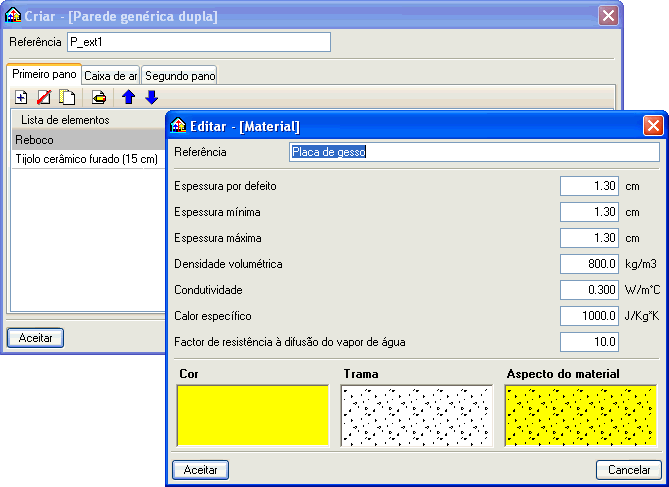Add new element in Primeiro pano toolbar
669x487 pixels.
(21, 97)
